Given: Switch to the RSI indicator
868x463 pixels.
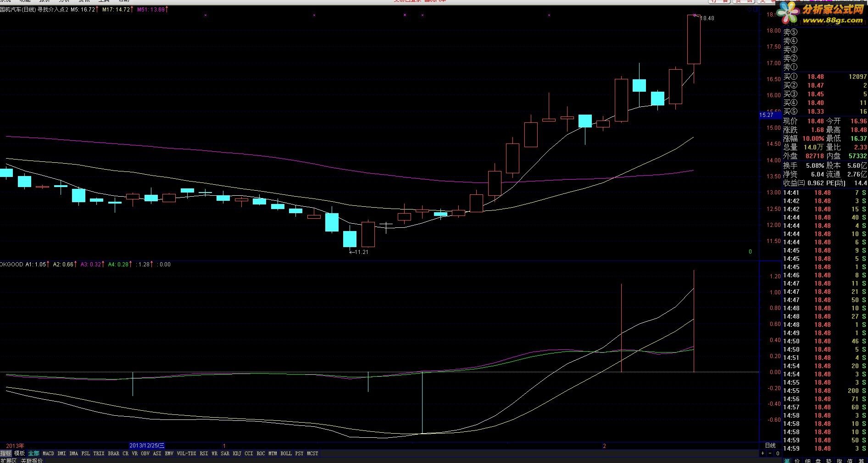Looking at the screenshot, I should pyautogui.click(x=204, y=453).
